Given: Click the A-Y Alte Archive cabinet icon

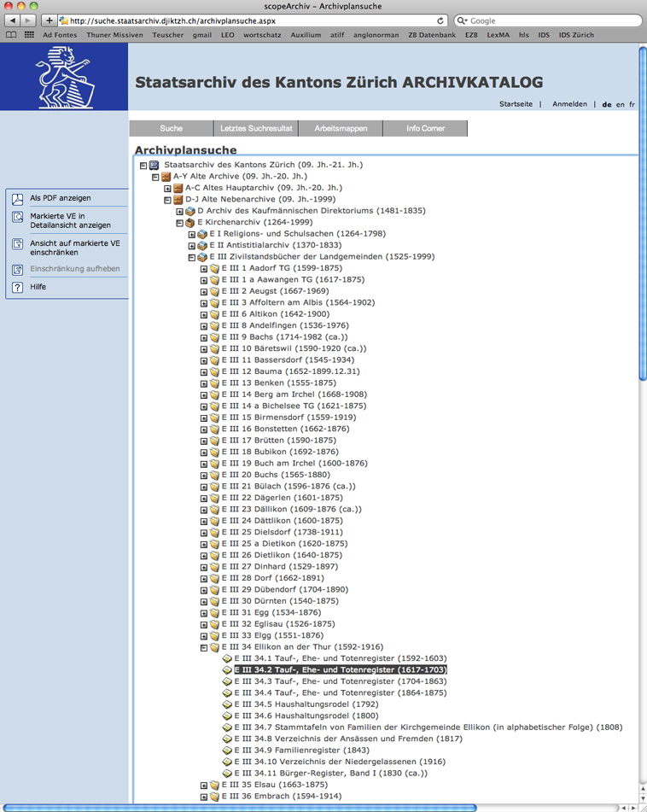Looking at the screenshot, I should [166, 177].
